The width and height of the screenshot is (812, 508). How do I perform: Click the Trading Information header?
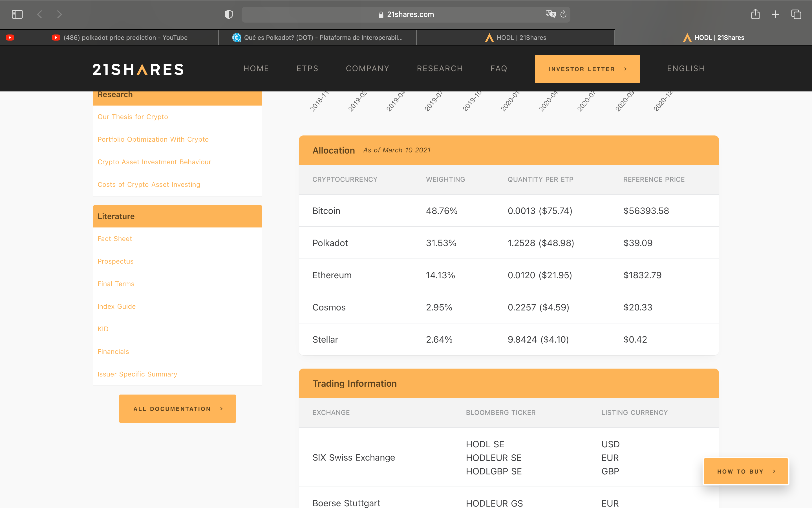click(x=509, y=383)
